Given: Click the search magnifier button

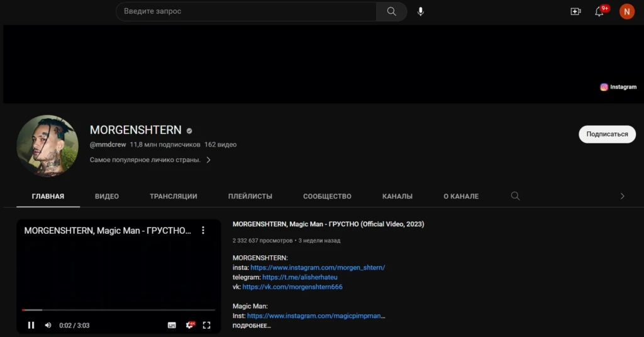Looking at the screenshot, I should tap(391, 11).
